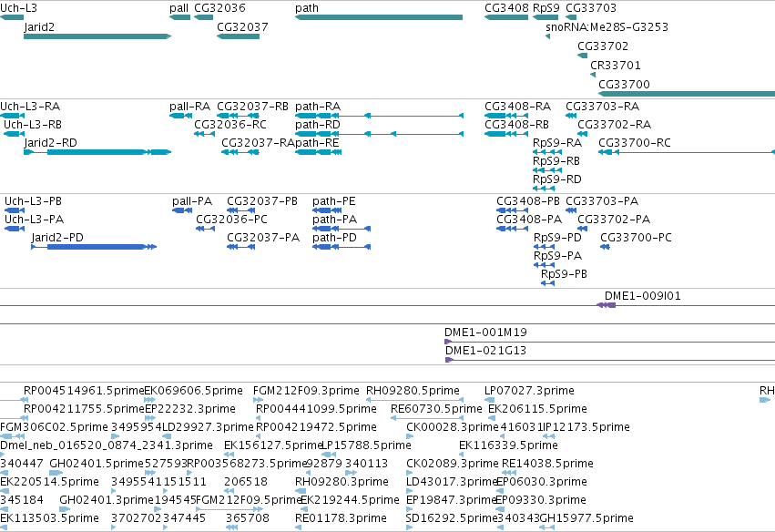Click the CG33700 gene bar
Viewport: 775px width, 532px height.
click(687, 94)
